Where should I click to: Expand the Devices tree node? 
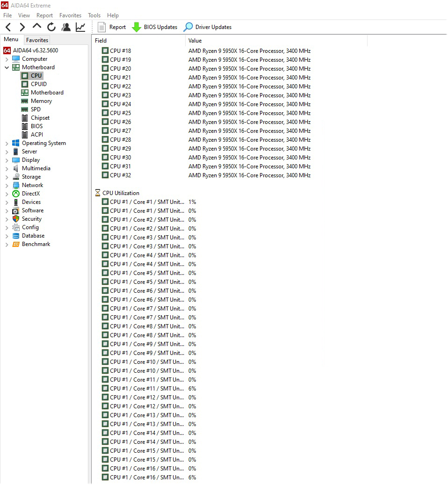pyautogui.click(x=7, y=203)
